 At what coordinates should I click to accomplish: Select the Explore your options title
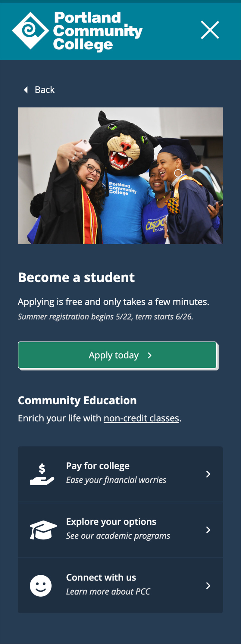[x=111, y=522]
